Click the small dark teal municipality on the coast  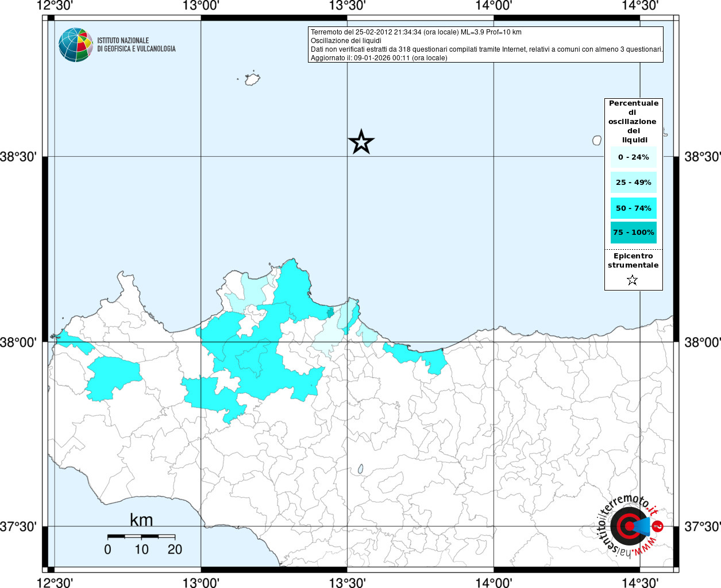pos(330,312)
